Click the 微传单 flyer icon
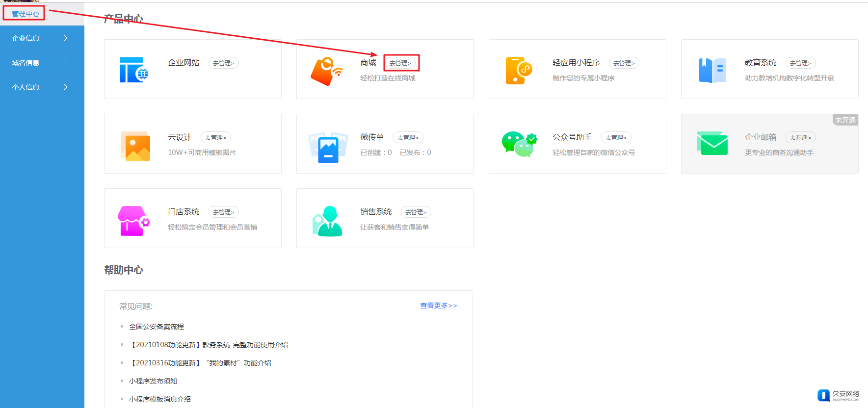868x408 pixels. (328, 147)
